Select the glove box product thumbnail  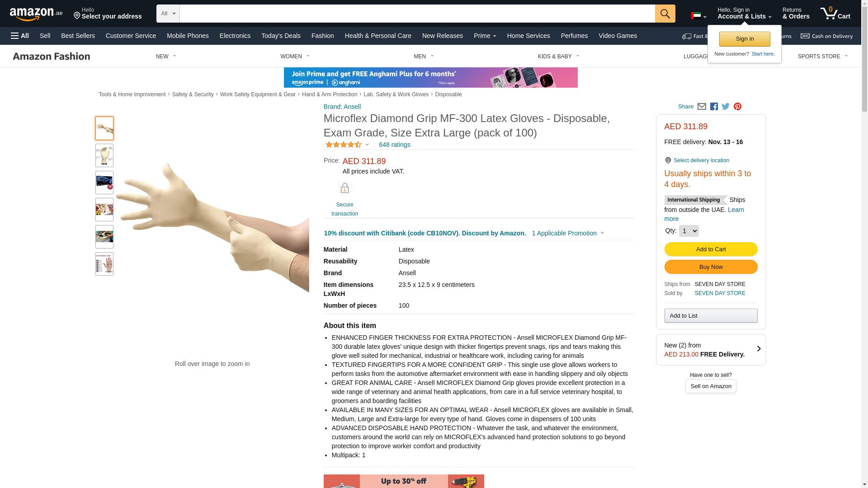tap(104, 183)
